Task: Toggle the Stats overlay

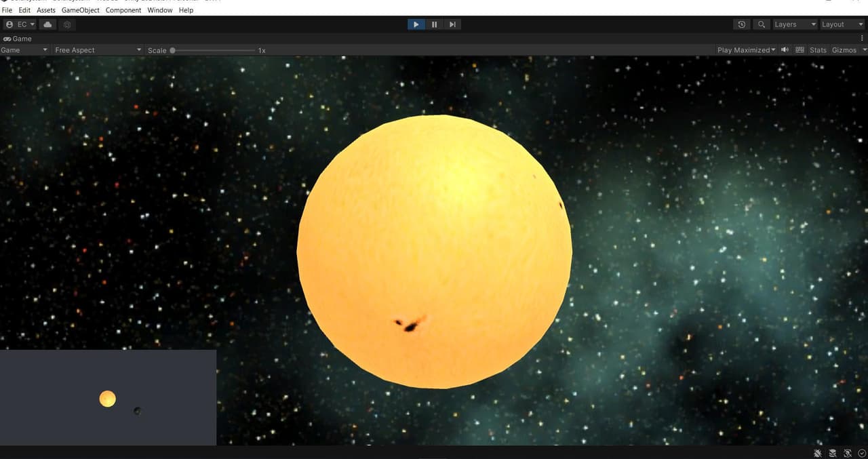Action: [x=818, y=50]
